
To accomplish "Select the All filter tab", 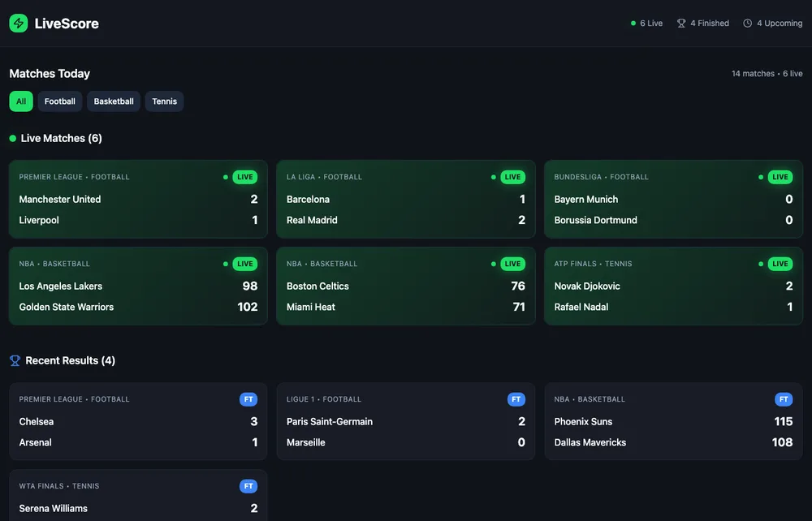I will pos(21,101).
